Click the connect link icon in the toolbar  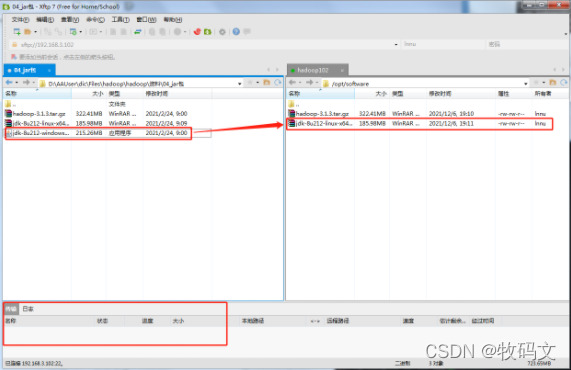click(x=48, y=32)
